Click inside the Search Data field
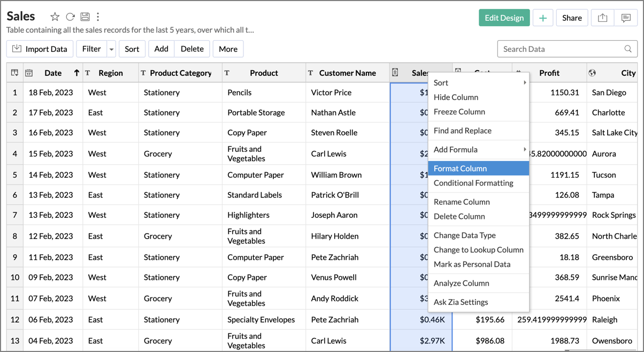 pos(556,49)
